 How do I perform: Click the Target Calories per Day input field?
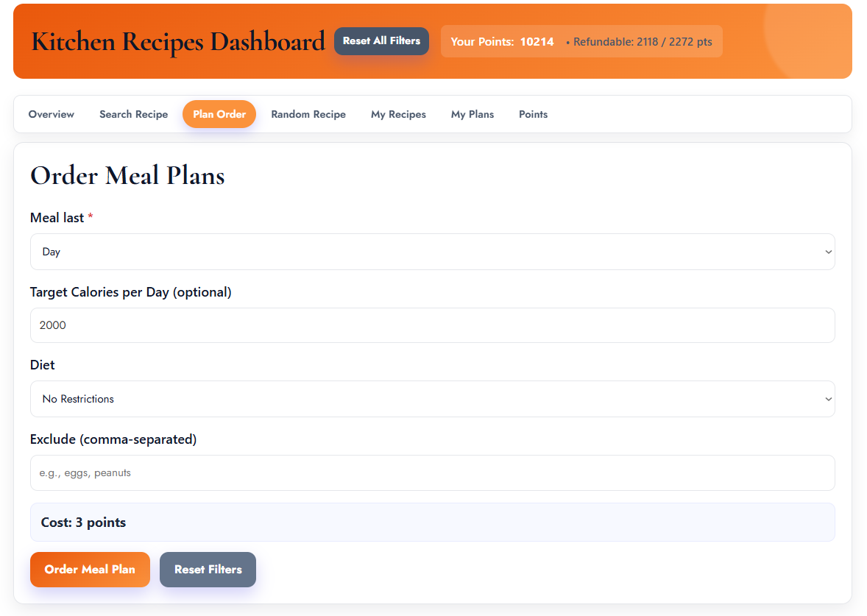coord(432,325)
